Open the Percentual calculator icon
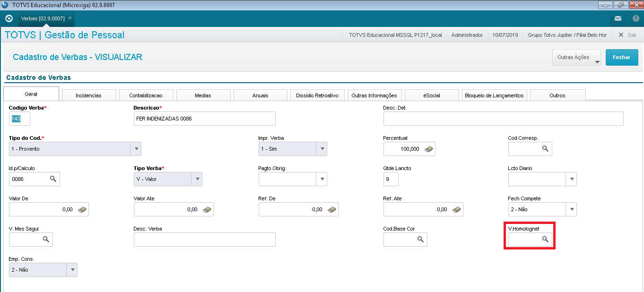Screen dimensions: 644x292 [x=428, y=149]
